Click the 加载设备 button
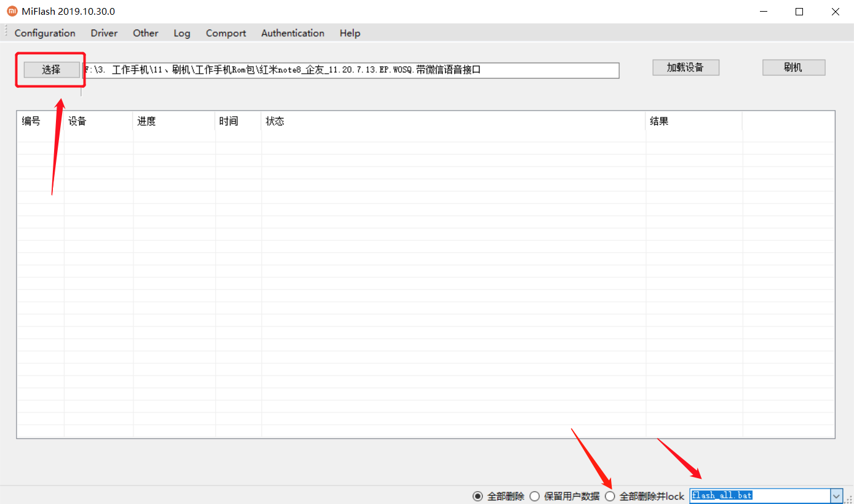This screenshot has width=854, height=504. 686,68
